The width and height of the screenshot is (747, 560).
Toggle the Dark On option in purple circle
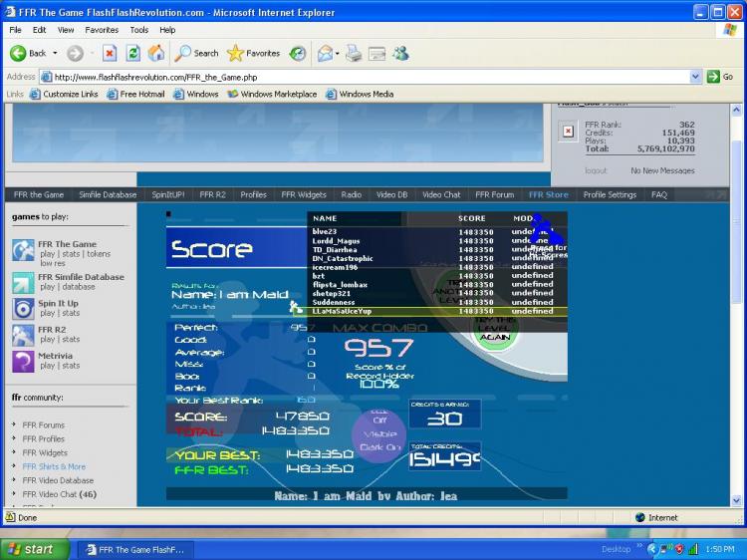[378, 447]
